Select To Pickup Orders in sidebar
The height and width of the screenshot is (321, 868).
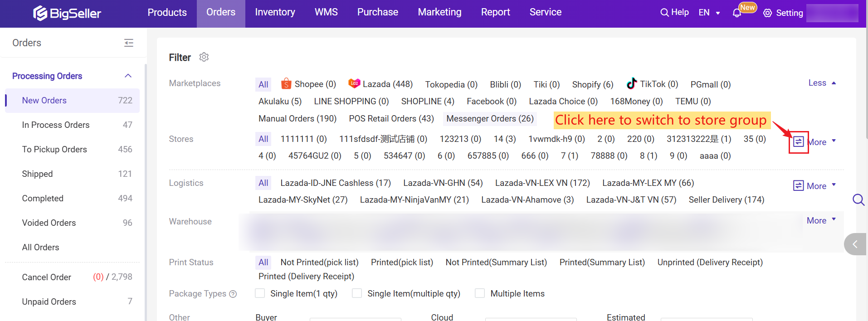[x=73, y=150]
